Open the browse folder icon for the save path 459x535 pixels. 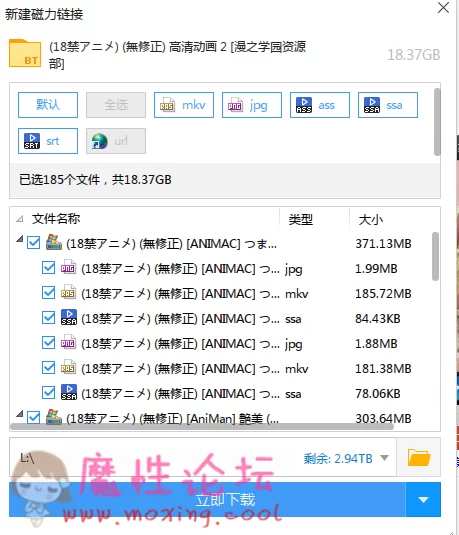coord(419,457)
